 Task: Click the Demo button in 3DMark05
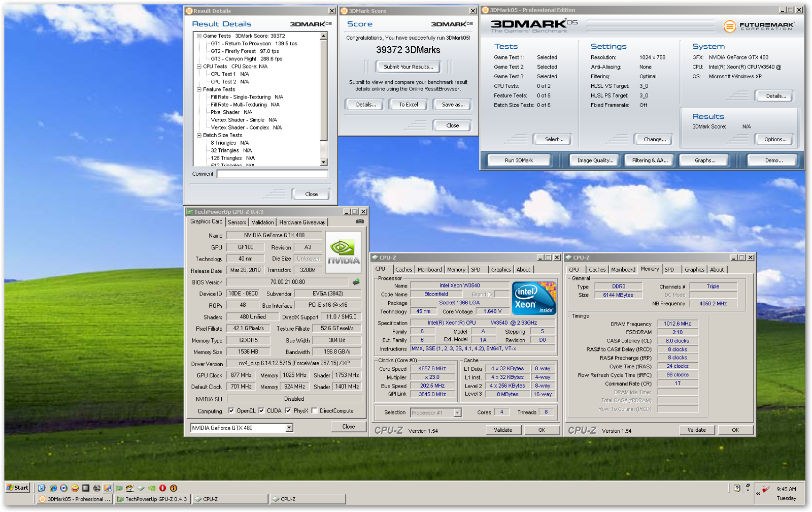pos(773,161)
